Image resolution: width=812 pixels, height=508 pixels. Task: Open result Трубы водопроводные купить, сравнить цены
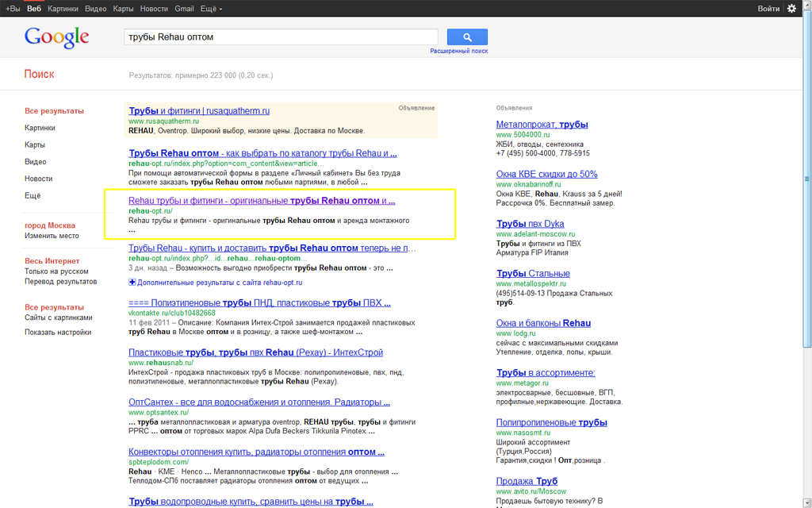coord(251,502)
